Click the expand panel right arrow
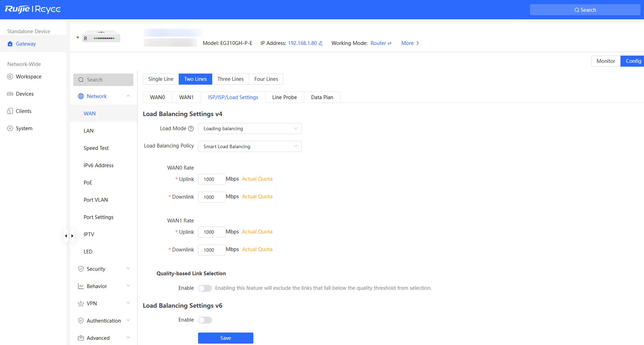This screenshot has height=345, width=644. click(72, 236)
